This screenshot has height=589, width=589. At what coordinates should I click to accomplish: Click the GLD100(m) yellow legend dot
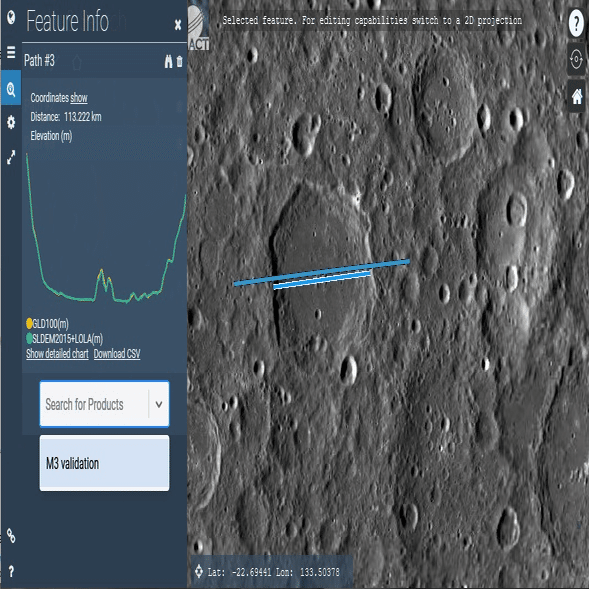pyautogui.click(x=29, y=323)
